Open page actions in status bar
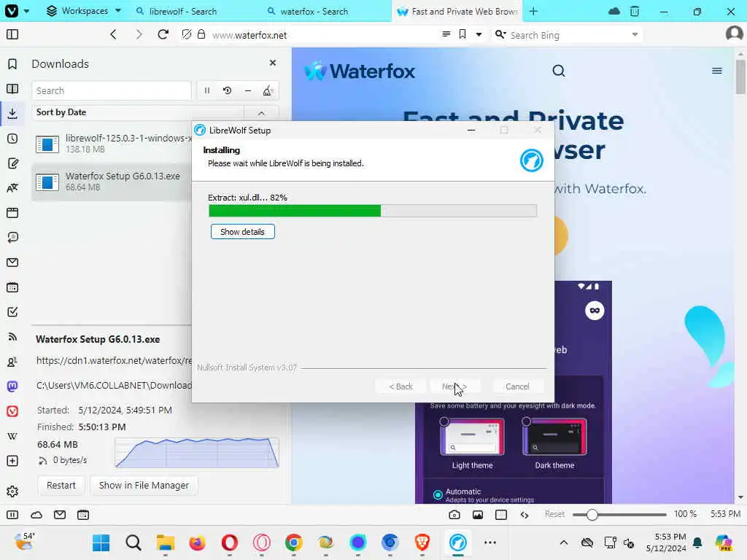The width and height of the screenshot is (747, 560). 525,515
